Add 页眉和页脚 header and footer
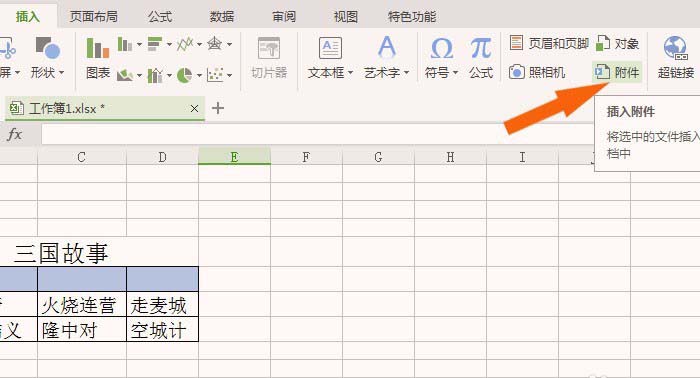The image size is (700, 378). click(x=549, y=43)
